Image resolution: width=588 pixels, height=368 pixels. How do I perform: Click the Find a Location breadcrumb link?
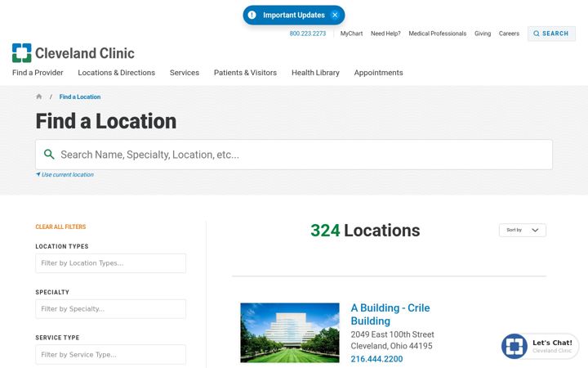[80, 96]
